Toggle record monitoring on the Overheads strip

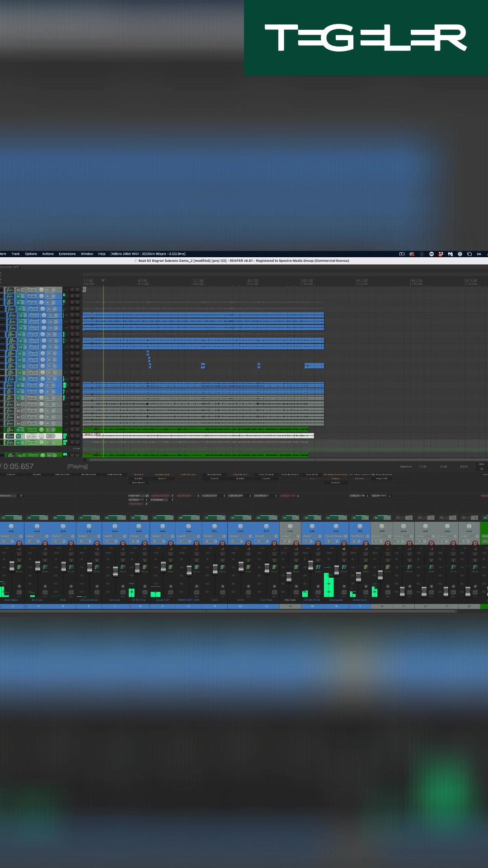pyautogui.click(x=343, y=549)
